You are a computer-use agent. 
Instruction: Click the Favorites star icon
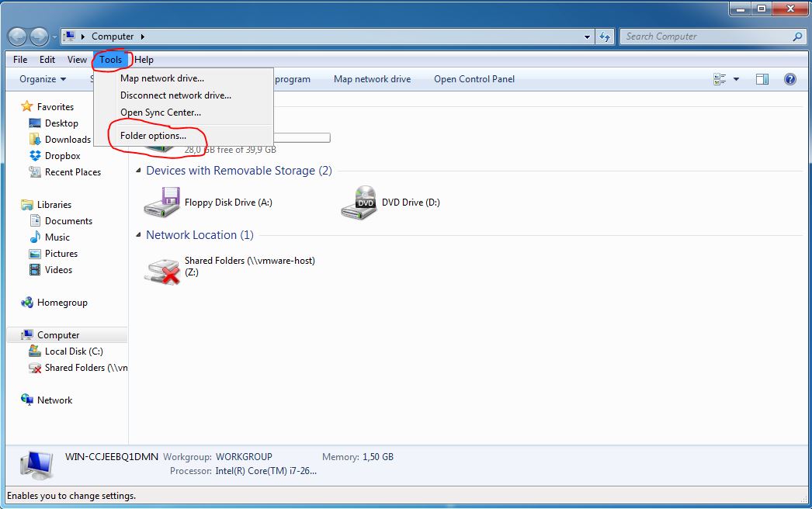coord(27,106)
